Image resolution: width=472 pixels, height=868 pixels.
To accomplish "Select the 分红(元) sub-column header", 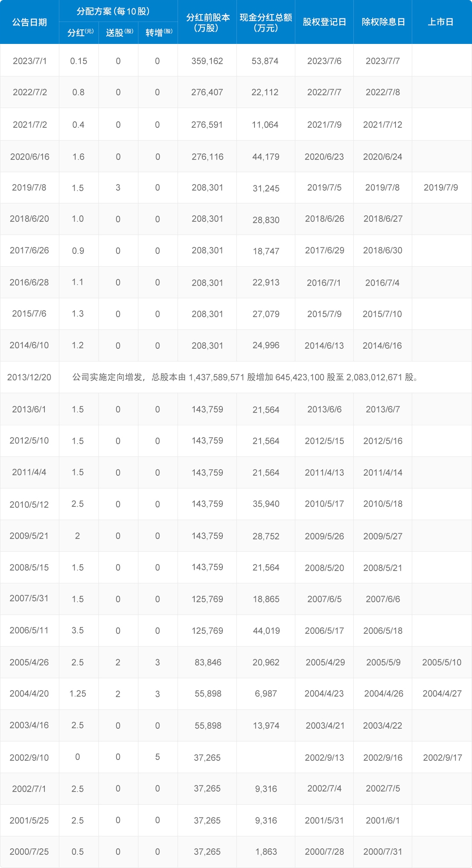I will 80,33.
